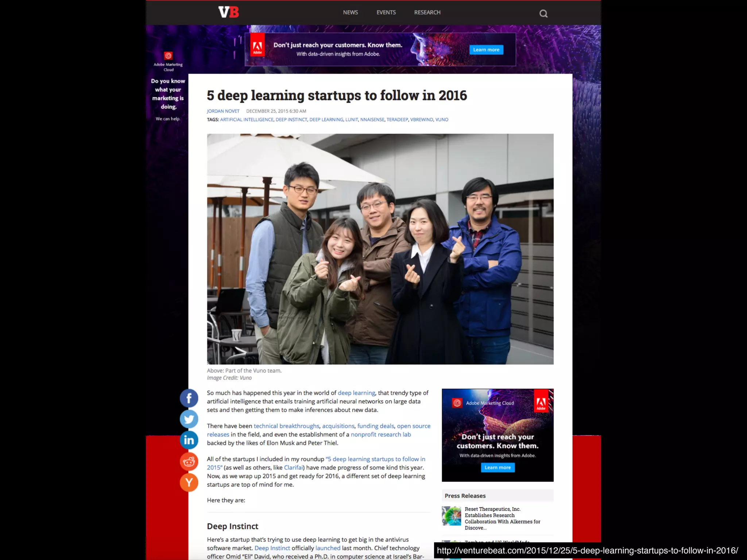Open the EVENTS menu item
Image resolution: width=747 pixels, height=560 pixels.
(x=386, y=12)
